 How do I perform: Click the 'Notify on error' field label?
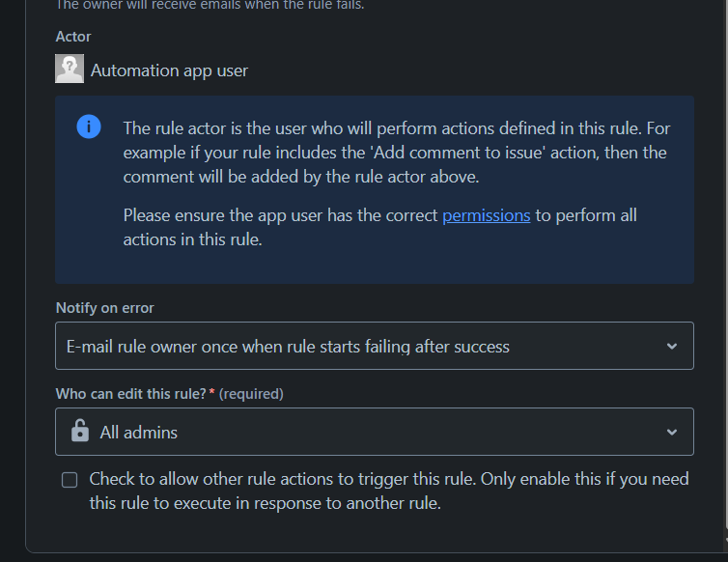[104, 307]
